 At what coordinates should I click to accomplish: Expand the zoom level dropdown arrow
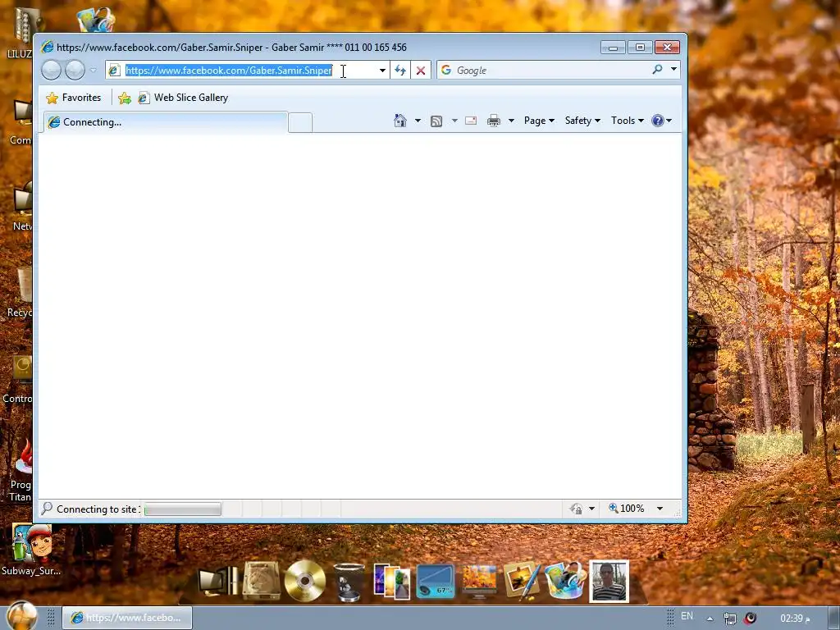pyautogui.click(x=660, y=509)
